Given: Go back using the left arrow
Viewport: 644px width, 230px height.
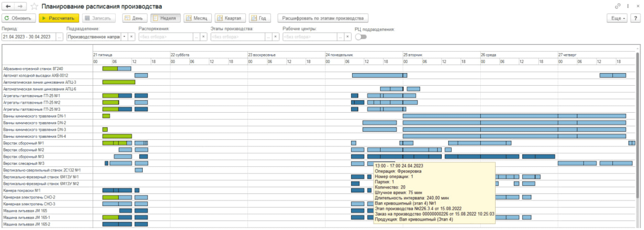Looking at the screenshot, I should pyautogui.click(x=8, y=6).
